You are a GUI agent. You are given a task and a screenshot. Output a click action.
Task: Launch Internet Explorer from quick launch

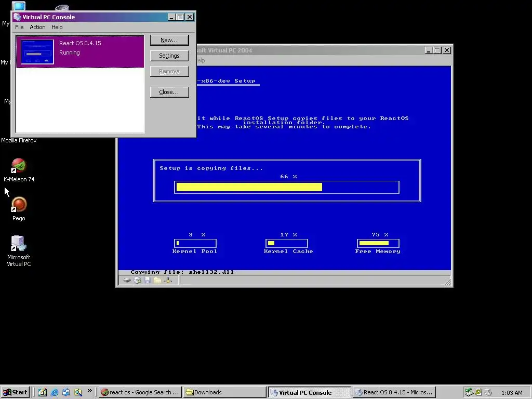(54, 392)
